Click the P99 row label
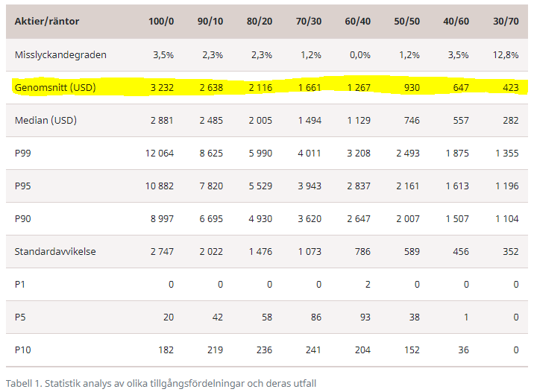Viewport: 534px width, 392px height. [x=24, y=153]
